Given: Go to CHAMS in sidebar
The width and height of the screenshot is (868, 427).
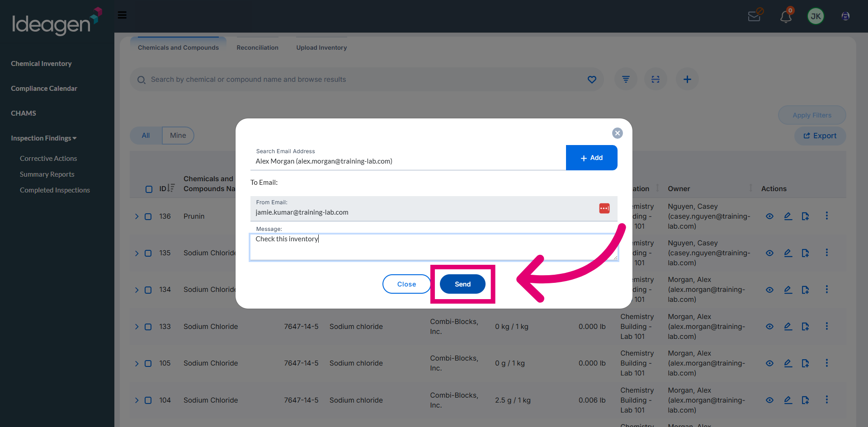Looking at the screenshot, I should [24, 113].
